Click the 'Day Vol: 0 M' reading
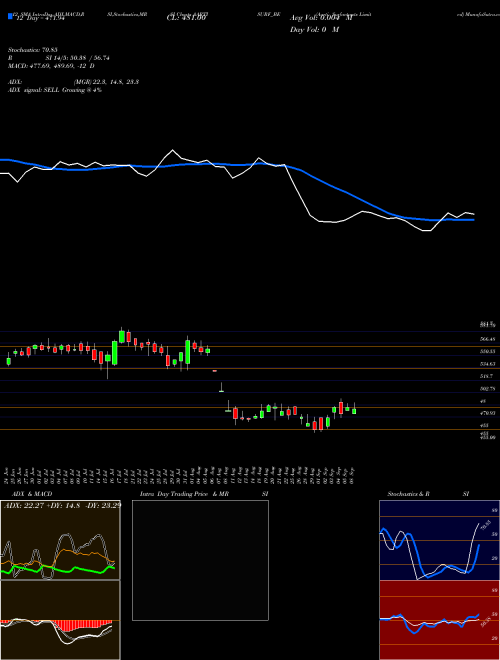This screenshot has height=660, width=500. coord(314,30)
